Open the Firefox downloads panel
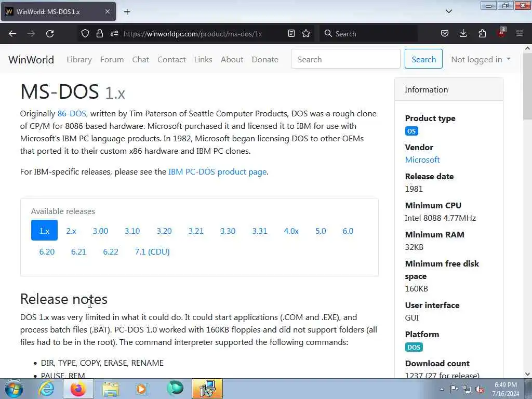 pyautogui.click(x=463, y=33)
